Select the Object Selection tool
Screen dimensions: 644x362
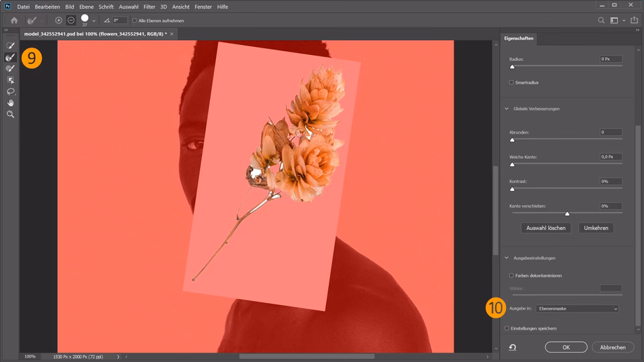(x=11, y=80)
